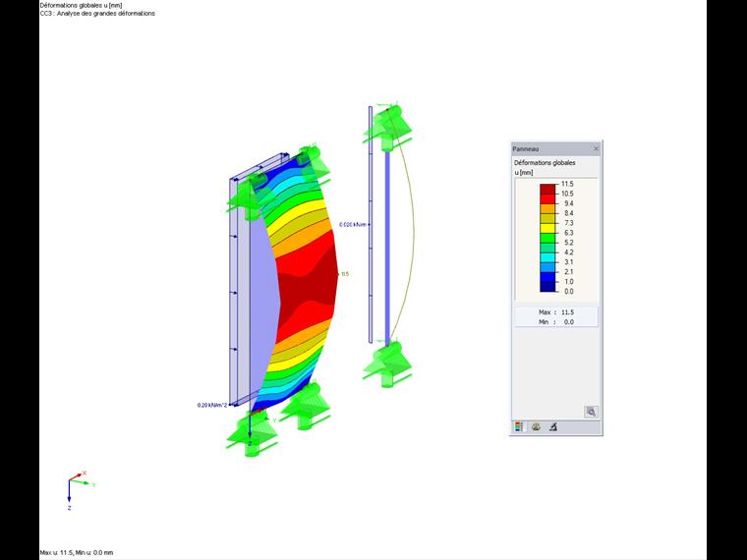Click 'Déformations globales u [mm]' title at top
Screen dimensions: 747x560
pos(81,5)
